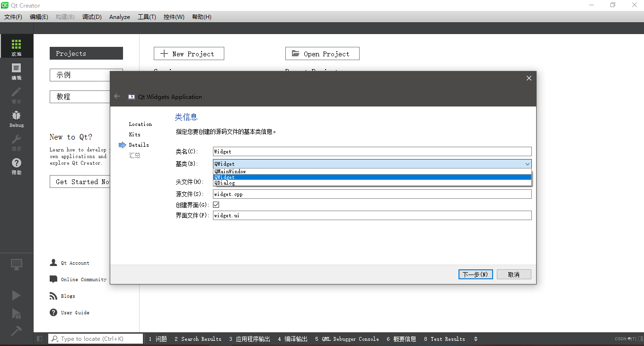Open the 工具(T) menu
This screenshot has height=346, width=644.
tap(147, 17)
